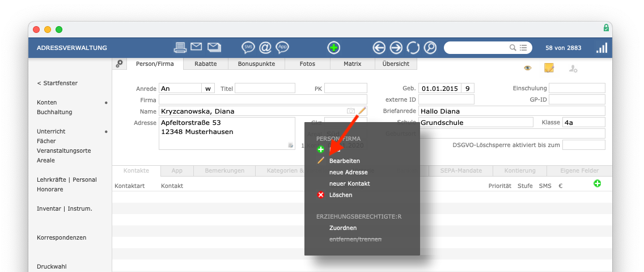Add contact with green plus above list
Image resolution: width=644 pixels, height=272 pixels.
click(597, 183)
